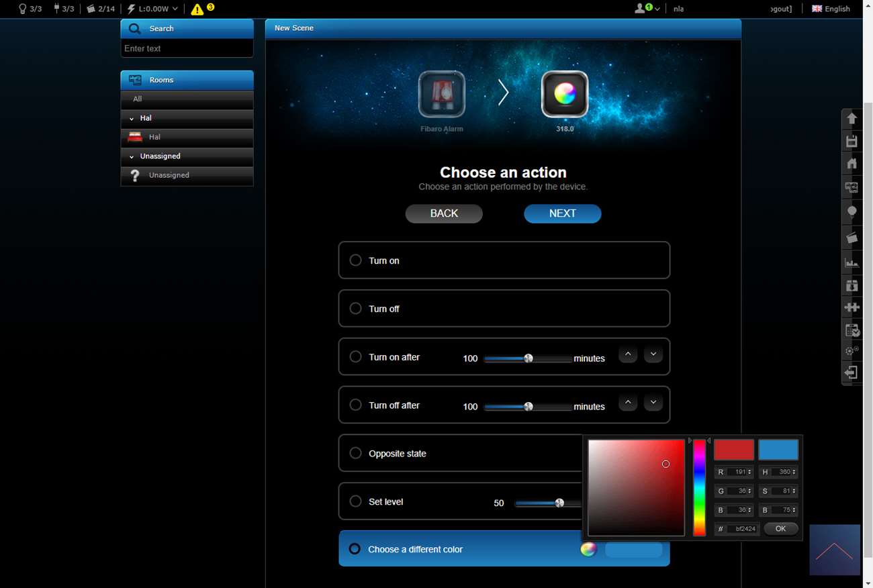This screenshot has height=588, width=873.
Task: Open the power load L:0.00W dropdown
Action: point(153,9)
